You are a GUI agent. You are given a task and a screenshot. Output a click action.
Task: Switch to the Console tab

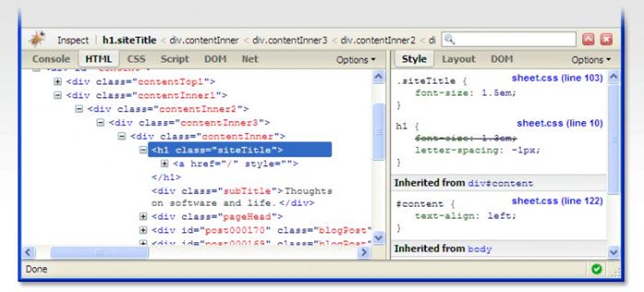(51, 59)
